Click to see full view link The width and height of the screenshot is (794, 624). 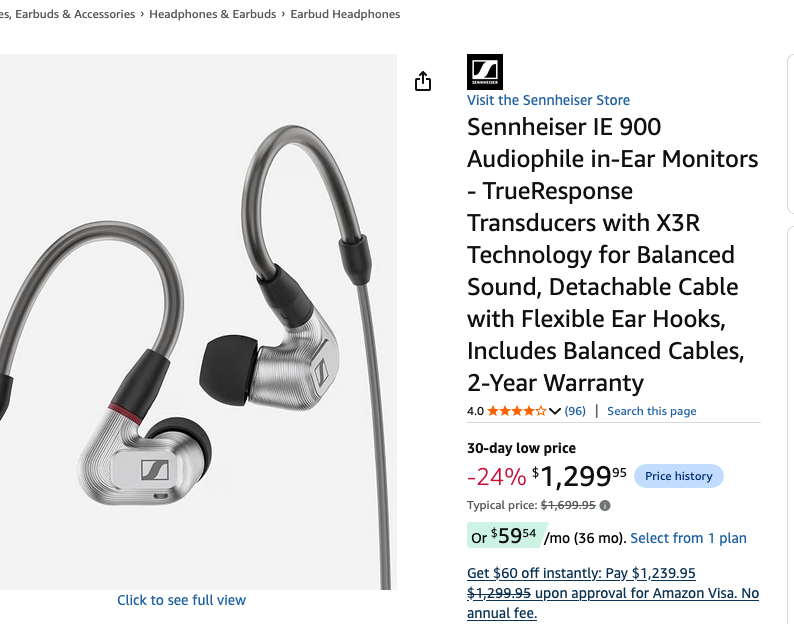tap(181, 600)
